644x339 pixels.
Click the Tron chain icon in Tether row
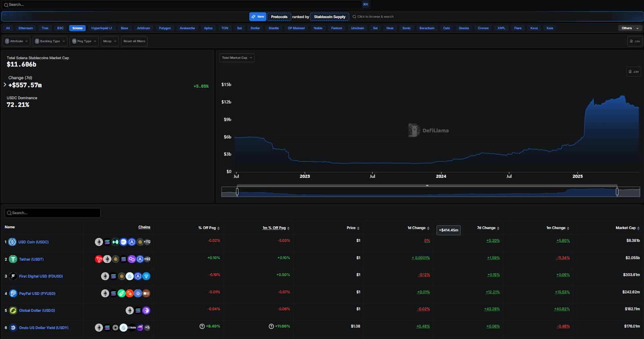click(x=99, y=259)
